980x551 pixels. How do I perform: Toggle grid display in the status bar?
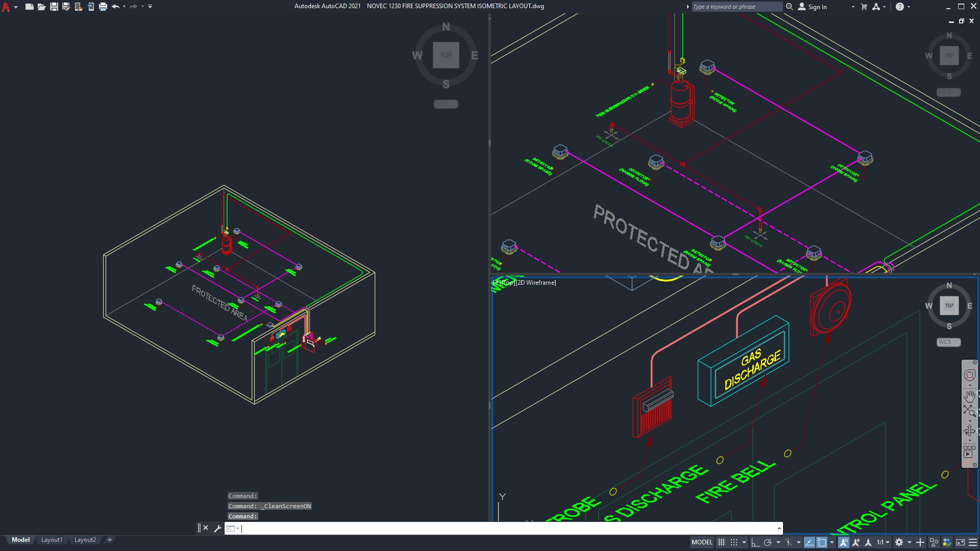click(x=722, y=542)
